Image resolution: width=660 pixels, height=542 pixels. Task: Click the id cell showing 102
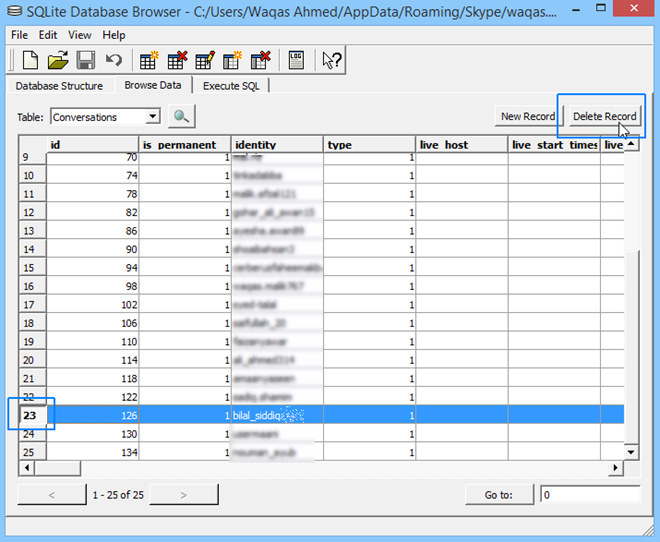pos(93,305)
